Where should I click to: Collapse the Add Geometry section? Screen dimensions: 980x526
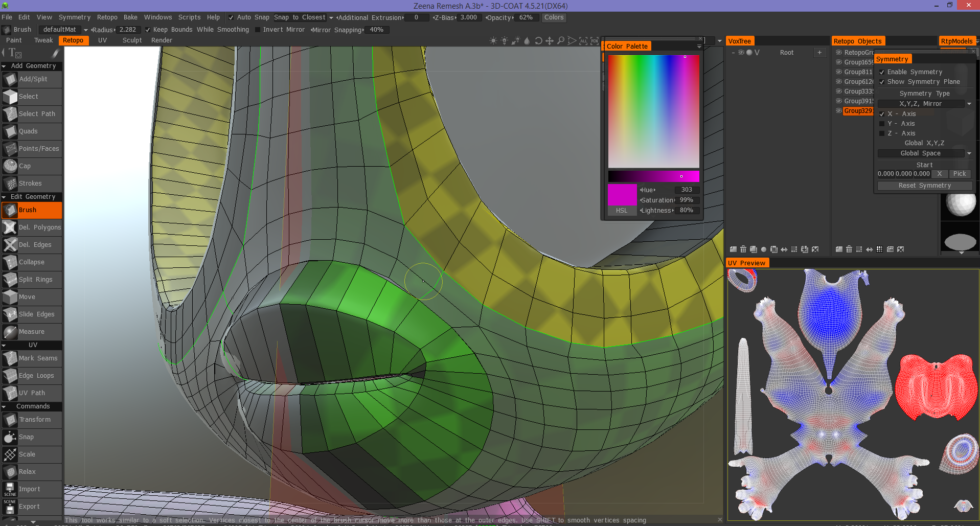click(4, 66)
